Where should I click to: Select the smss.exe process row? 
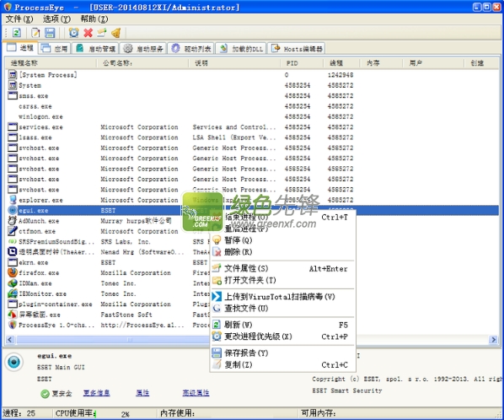click(252, 96)
